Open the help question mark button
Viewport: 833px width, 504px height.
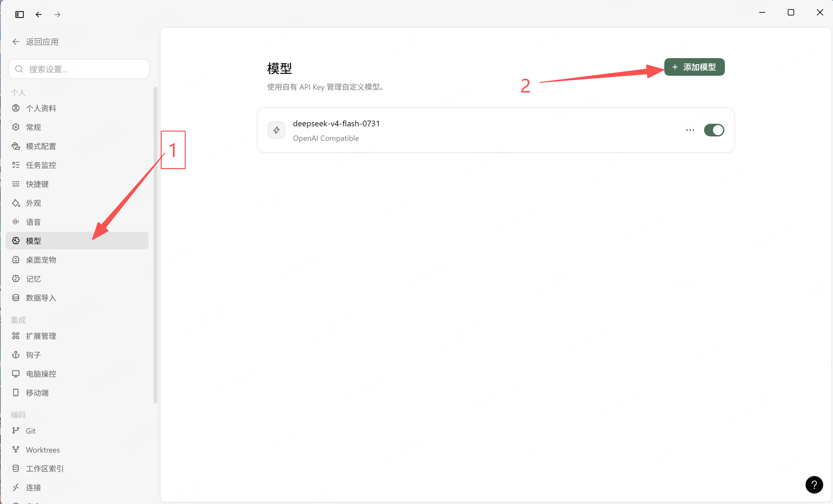[x=814, y=485]
